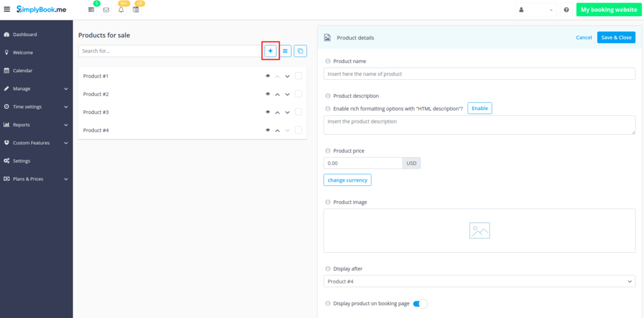Open the user account dropdown

coord(536,10)
